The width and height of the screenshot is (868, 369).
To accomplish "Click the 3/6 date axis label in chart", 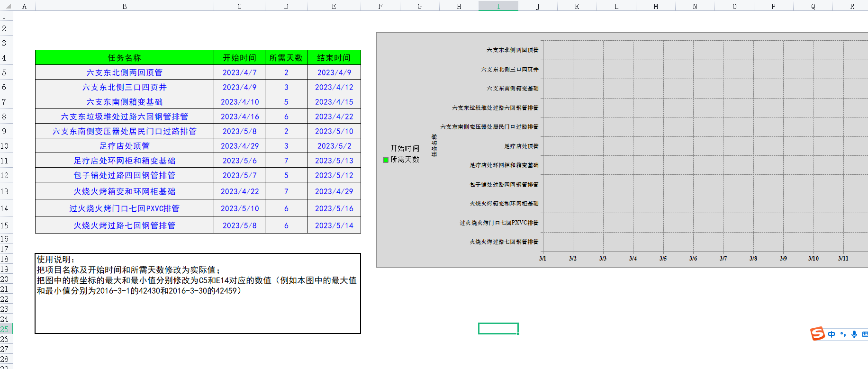I will (693, 259).
